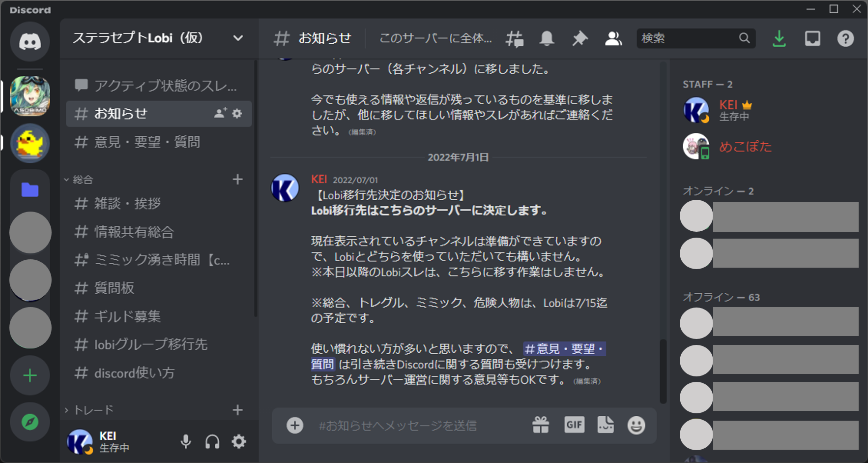The image size is (868, 463).
Task: Click KEI username on 2022/07/01 message
Action: [x=319, y=180]
